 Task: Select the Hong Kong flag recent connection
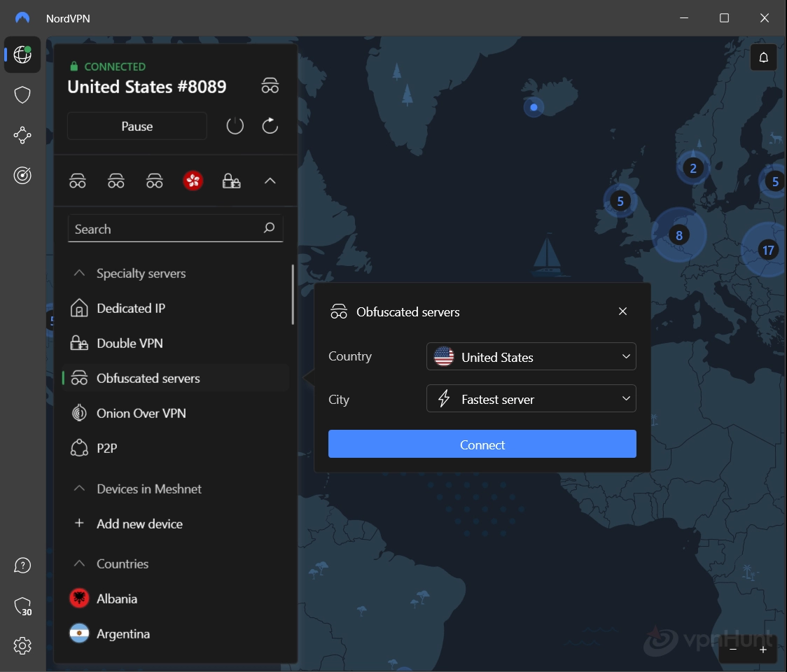point(193,181)
